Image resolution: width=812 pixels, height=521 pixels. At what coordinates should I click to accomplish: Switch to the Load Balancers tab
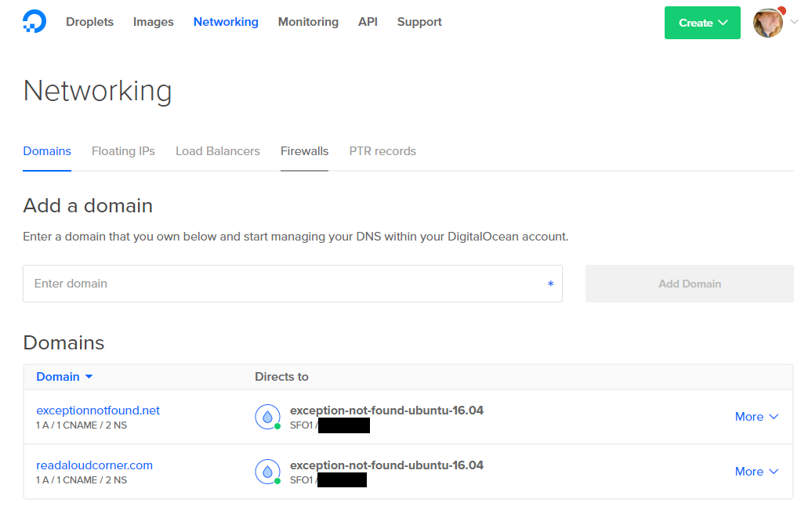coord(218,151)
